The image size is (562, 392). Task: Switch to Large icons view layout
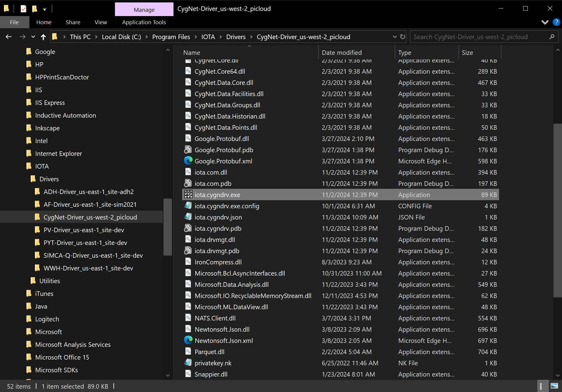click(554, 386)
